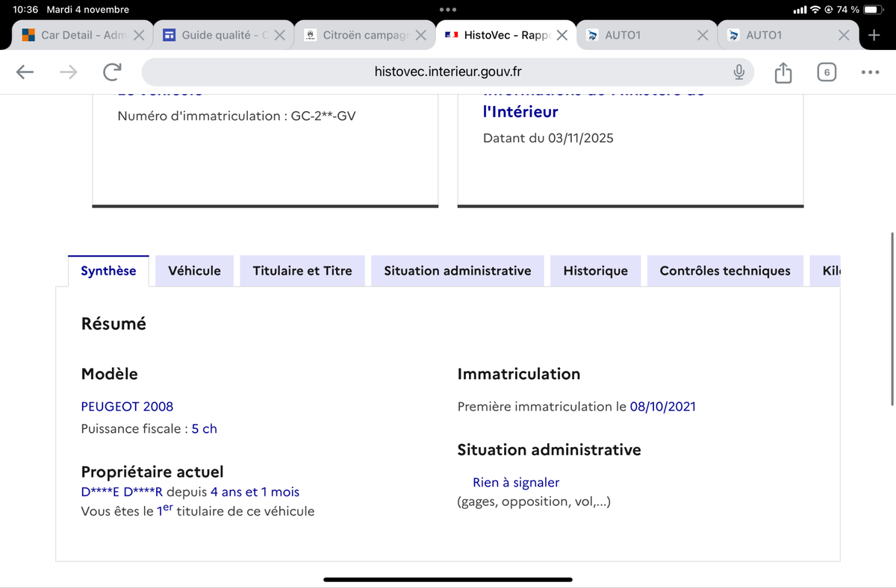Switch to the Guide qualité browser tab
Viewport: 896px width, 588px height.
217,35
